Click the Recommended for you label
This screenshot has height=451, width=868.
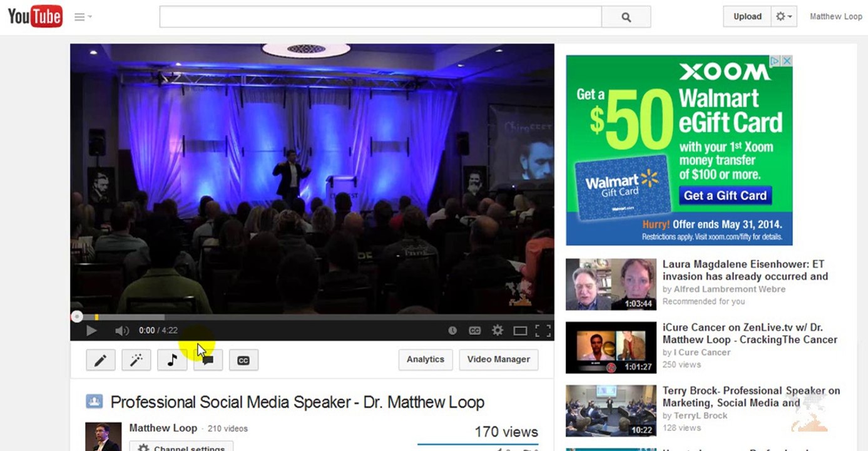tap(703, 301)
